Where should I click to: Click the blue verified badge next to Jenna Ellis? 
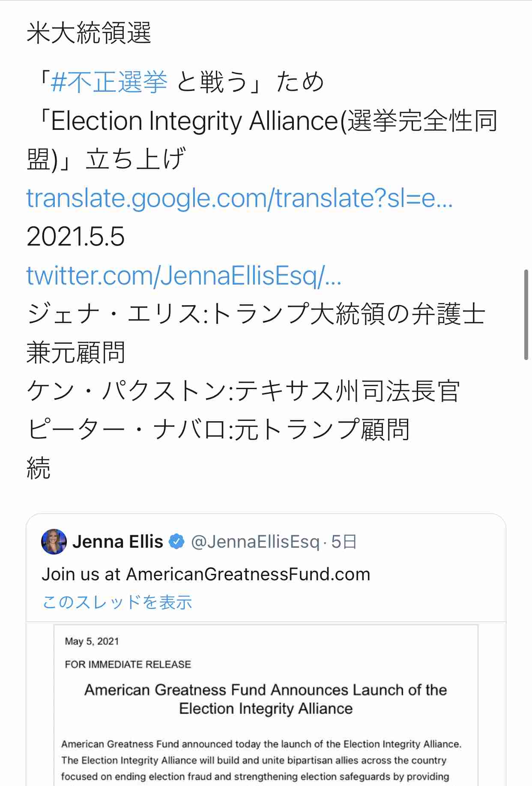click(176, 541)
